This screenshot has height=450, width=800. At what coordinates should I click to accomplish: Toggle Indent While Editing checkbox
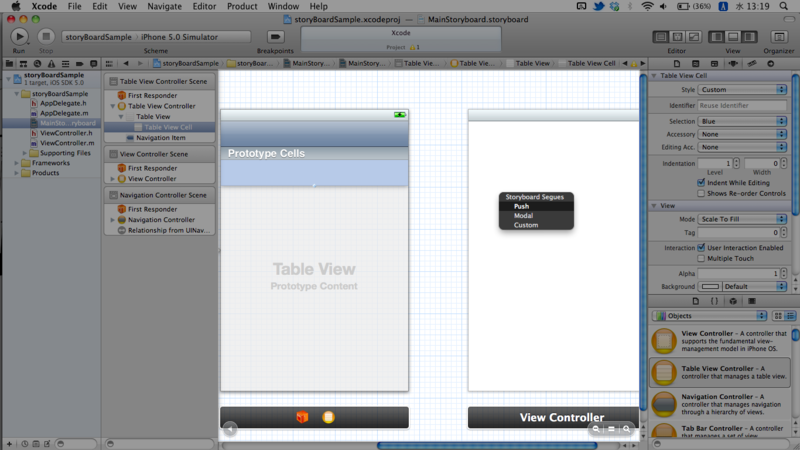click(x=701, y=183)
